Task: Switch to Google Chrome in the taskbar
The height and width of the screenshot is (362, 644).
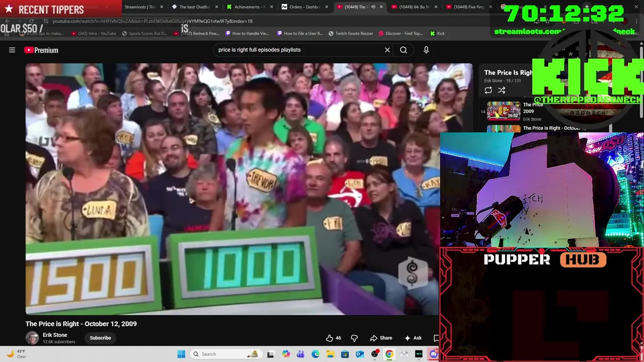Action: coord(389,354)
